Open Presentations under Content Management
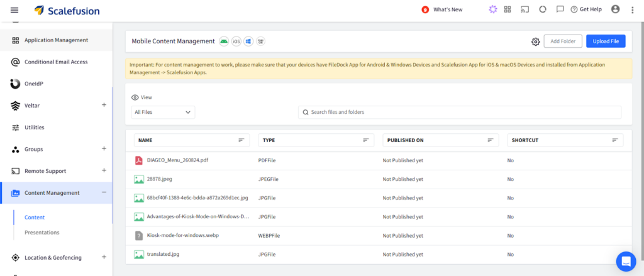 pyautogui.click(x=42, y=232)
